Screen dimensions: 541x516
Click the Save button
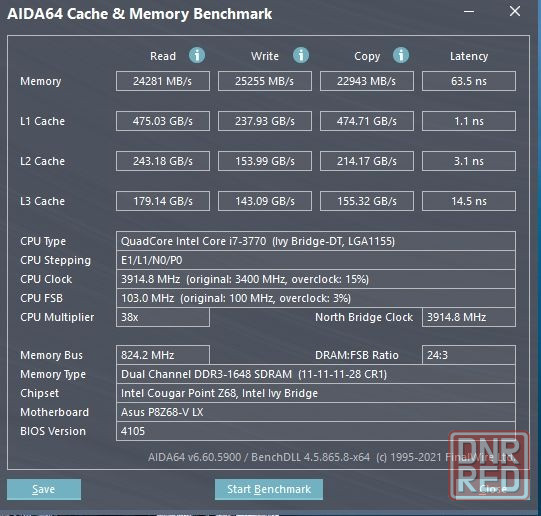point(44,489)
